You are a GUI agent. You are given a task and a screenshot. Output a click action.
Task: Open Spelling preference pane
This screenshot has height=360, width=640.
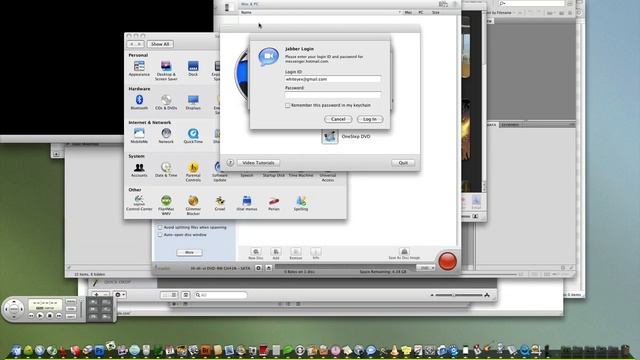click(301, 203)
